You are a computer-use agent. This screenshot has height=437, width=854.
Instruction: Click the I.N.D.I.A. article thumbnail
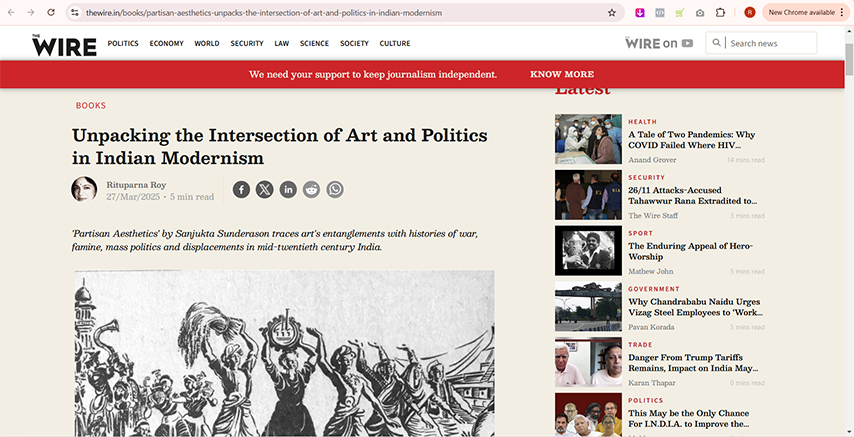[588, 415]
